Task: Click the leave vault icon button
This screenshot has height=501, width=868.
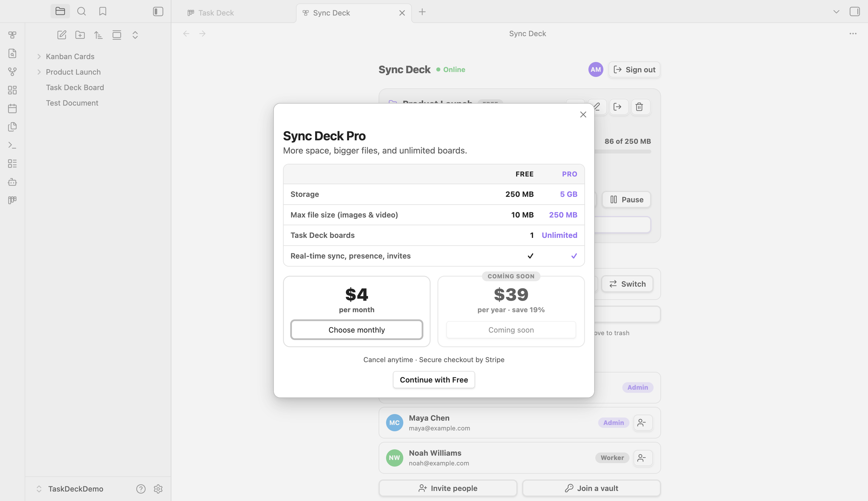Action: [619, 107]
